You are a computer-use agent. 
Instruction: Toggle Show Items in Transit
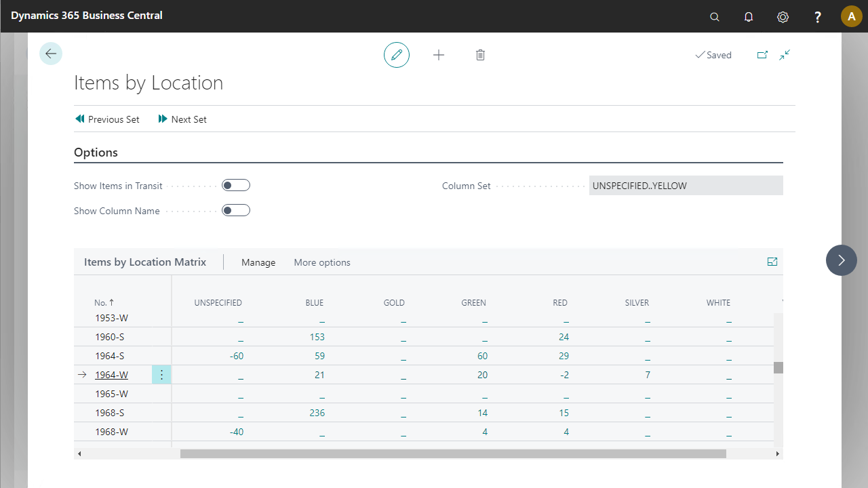pos(236,186)
